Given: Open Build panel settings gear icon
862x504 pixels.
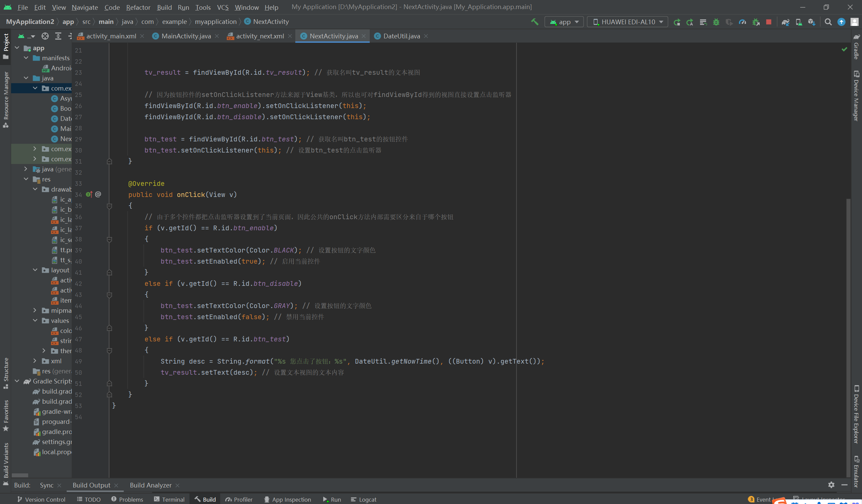Looking at the screenshot, I should (831, 485).
